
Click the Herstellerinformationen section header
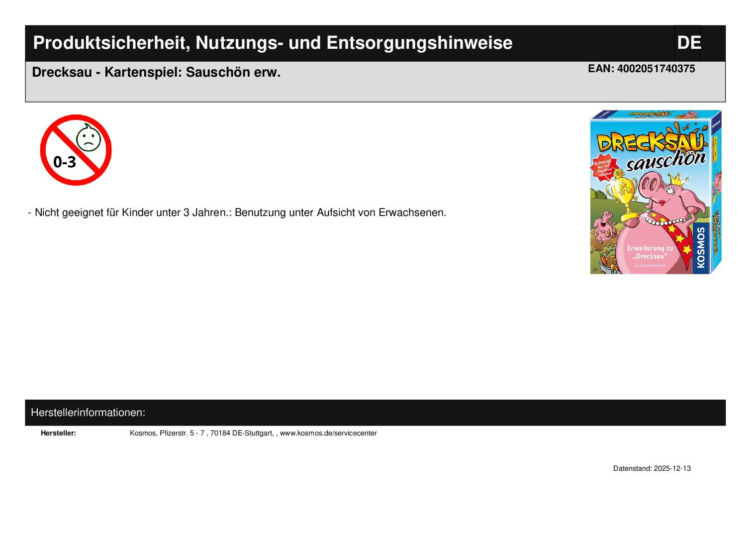click(88, 413)
